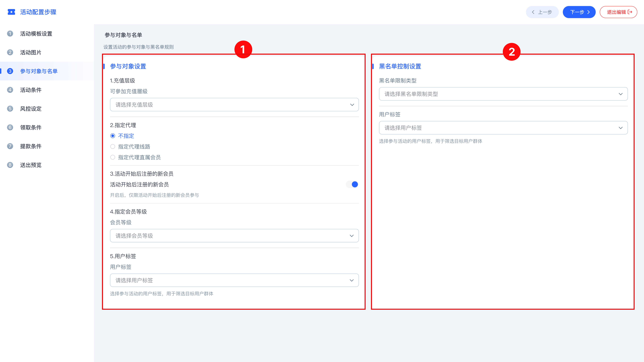Click the 活动配置步骤 title text
This screenshot has width=644, height=362.
[x=38, y=12]
